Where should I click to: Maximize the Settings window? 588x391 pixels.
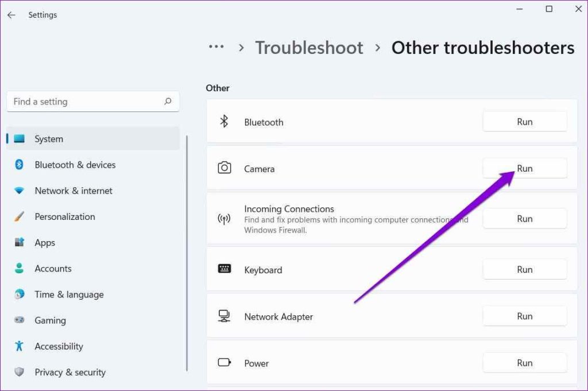pyautogui.click(x=549, y=9)
